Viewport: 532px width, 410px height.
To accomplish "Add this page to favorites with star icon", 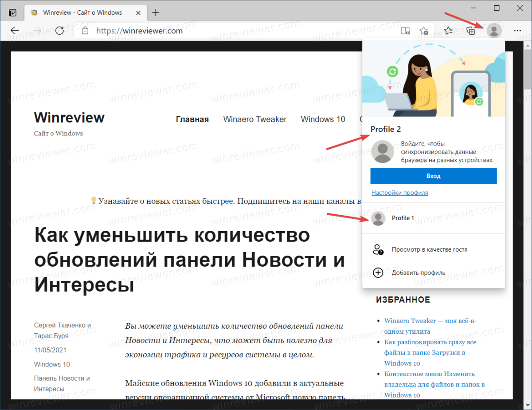I will click(424, 30).
